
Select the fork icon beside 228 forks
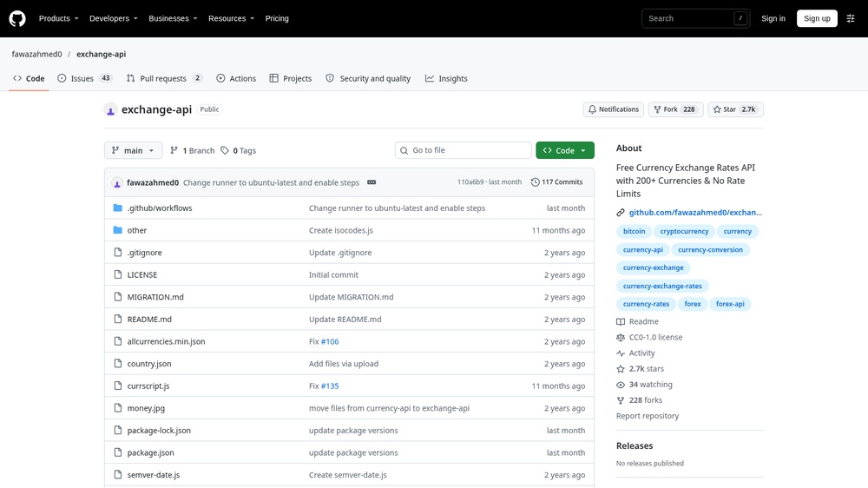click(621, 400)
